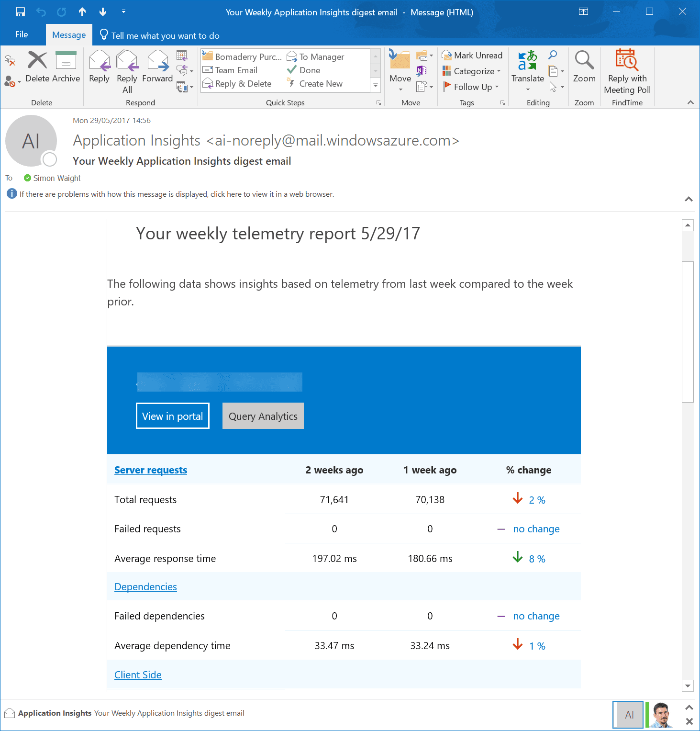700x731 pixels.
Task: Click the Simon Waight photo in people pane
Action: [661, 714]
